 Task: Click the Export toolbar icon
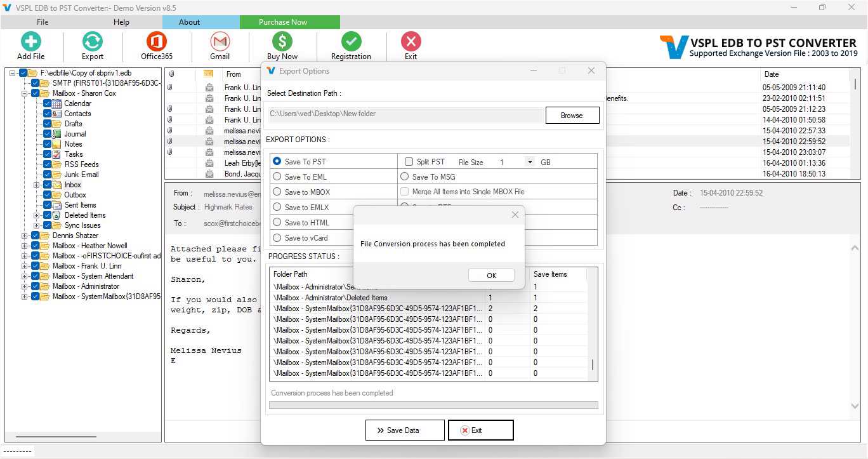[93, 41]
